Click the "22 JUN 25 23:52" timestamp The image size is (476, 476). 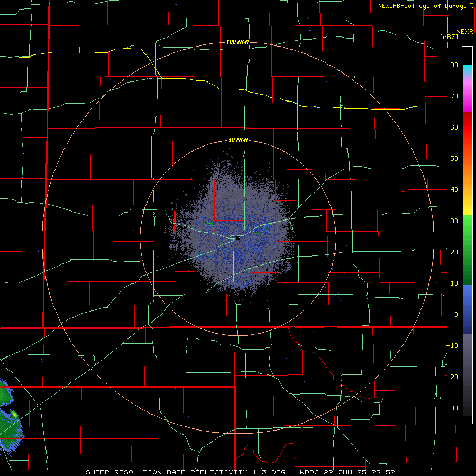[x=361, y=472]
